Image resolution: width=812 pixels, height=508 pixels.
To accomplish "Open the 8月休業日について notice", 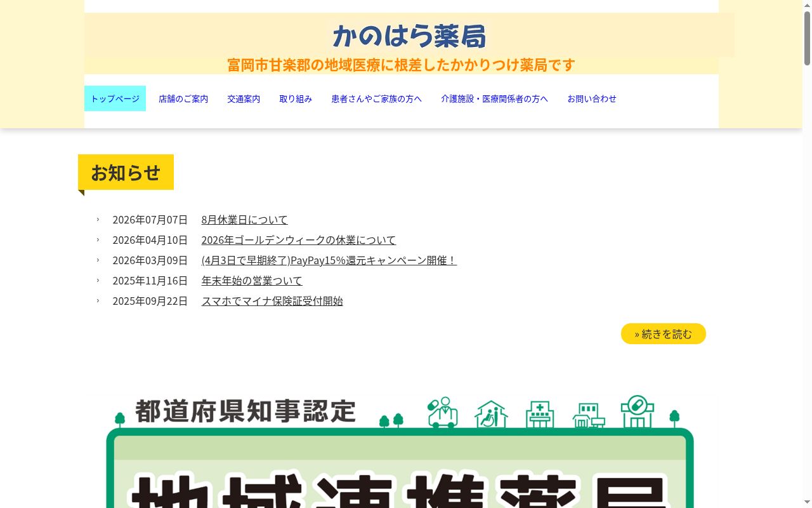I will tap(244, 220).
